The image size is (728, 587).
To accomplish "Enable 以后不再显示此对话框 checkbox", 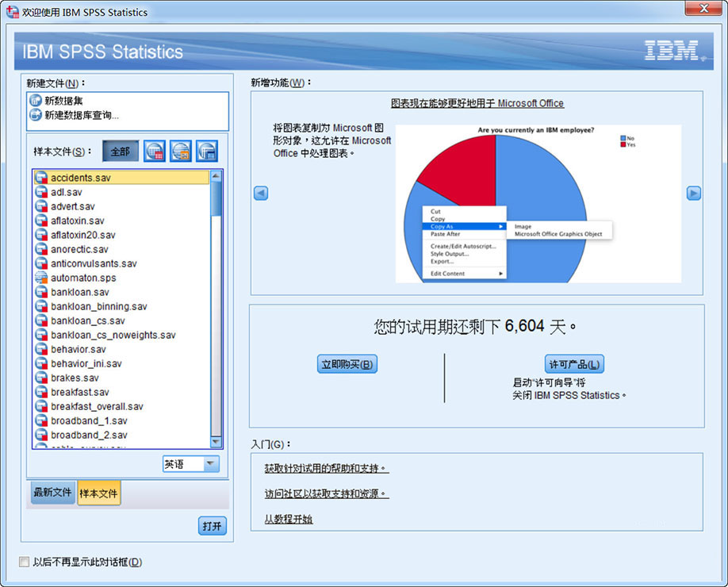I will click(24, 562).
